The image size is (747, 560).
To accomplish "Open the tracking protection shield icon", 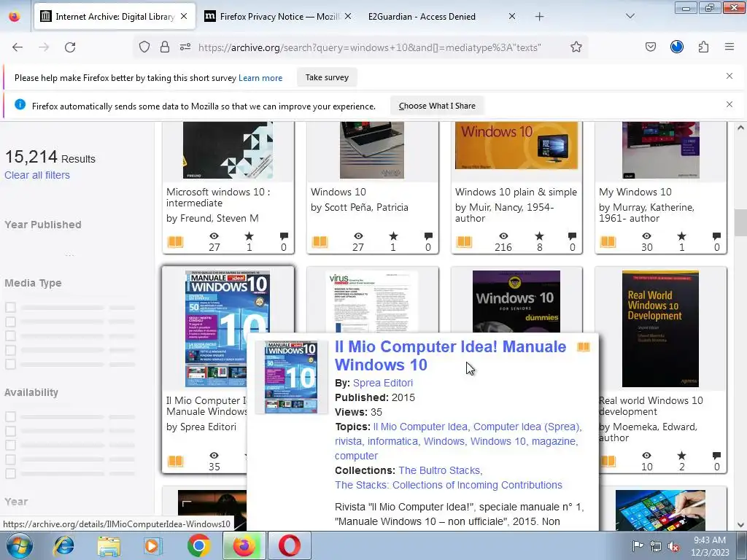I will 144,47.
